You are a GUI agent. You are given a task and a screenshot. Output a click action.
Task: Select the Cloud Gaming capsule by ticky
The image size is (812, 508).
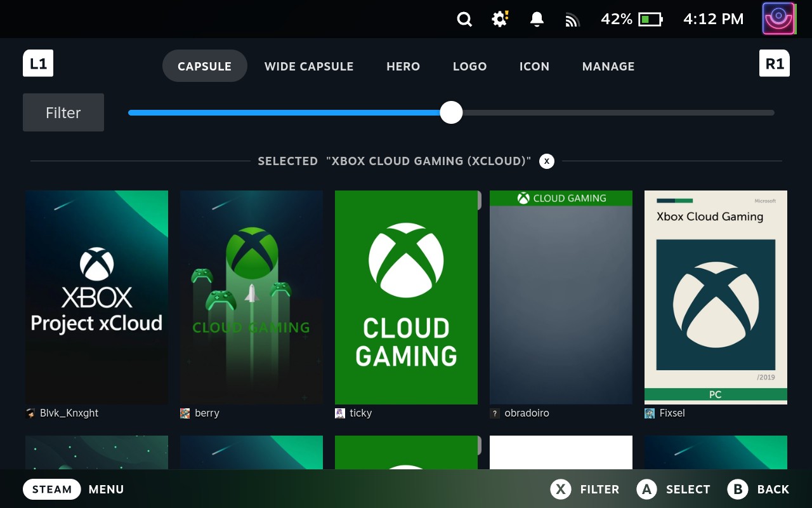tap(406, 297)
